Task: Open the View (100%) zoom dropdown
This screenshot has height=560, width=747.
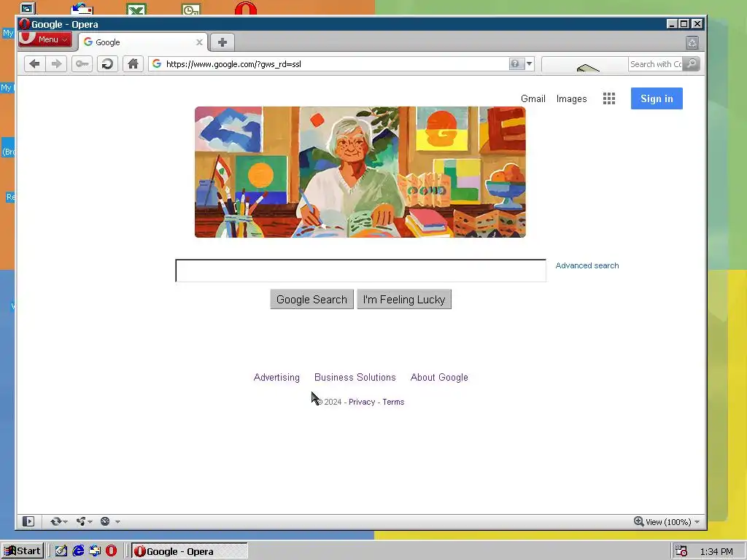Action: pos(673,522)
